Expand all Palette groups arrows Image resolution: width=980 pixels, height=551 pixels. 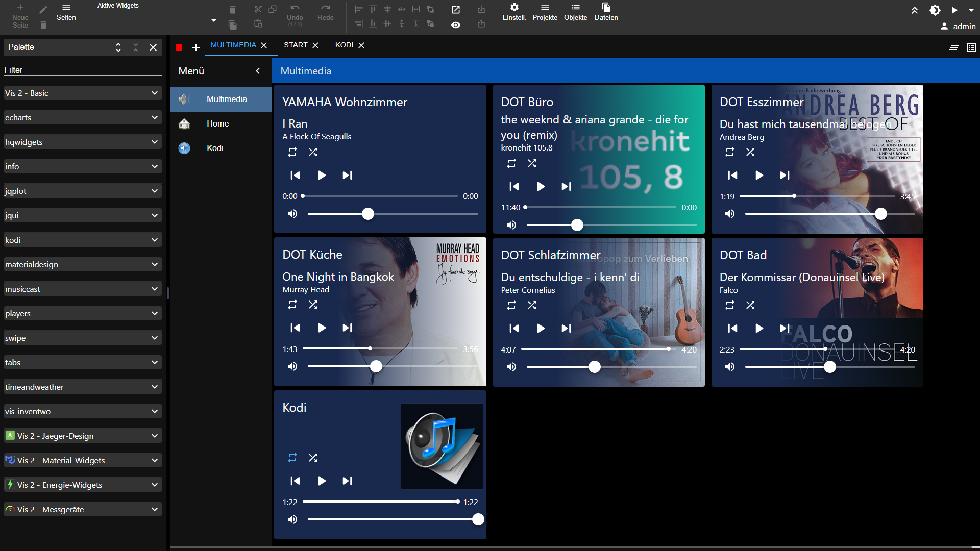[x=118, y=47]
